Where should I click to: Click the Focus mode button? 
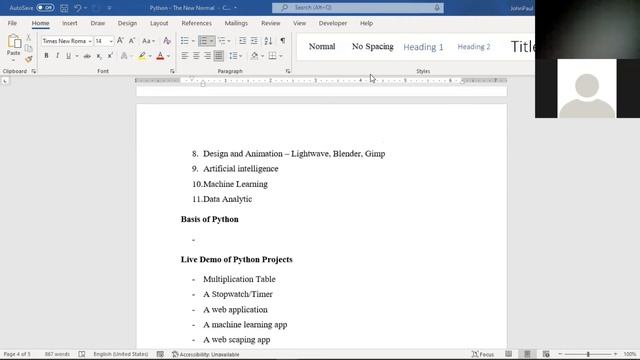click(x=483, y=354)
